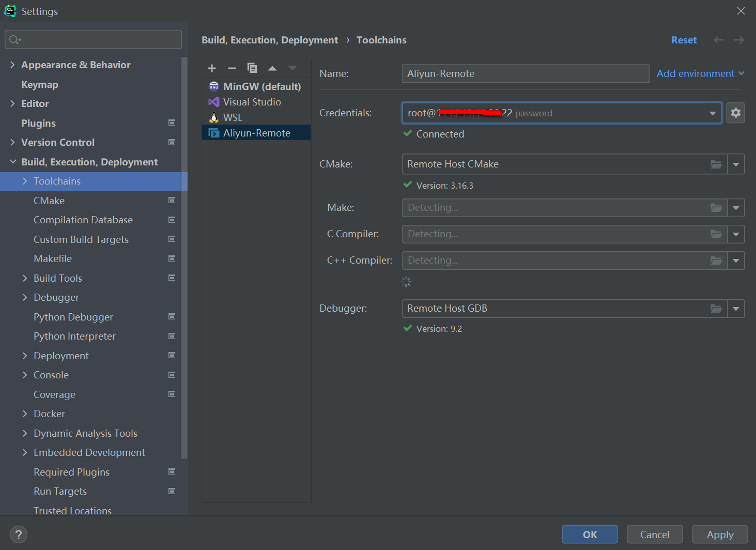This screenshot has width=756, height=550.
Task: Click project-level icon beside Makefile
Action: [172, 258]
